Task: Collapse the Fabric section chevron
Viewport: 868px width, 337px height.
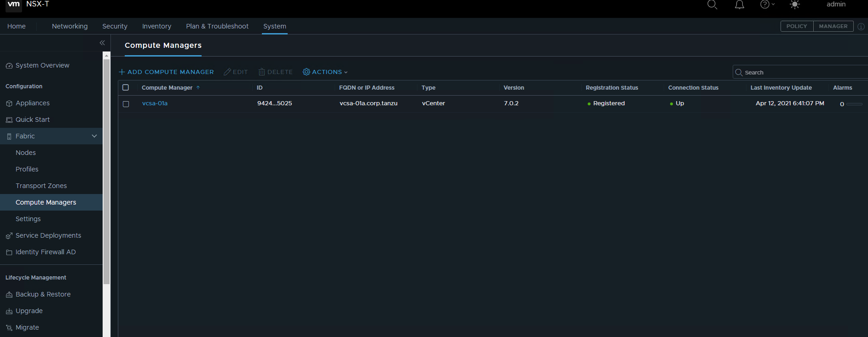Action: click(94, 136)
